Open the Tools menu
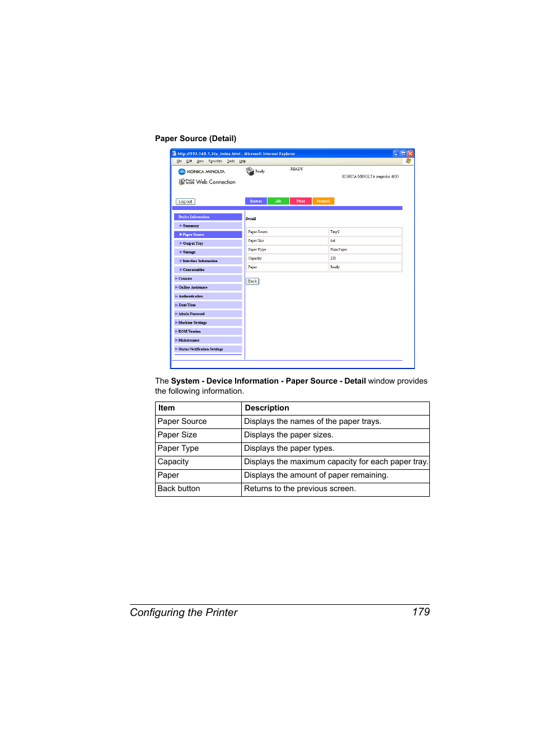Screen dimensions: 534x756 [231, 161]
